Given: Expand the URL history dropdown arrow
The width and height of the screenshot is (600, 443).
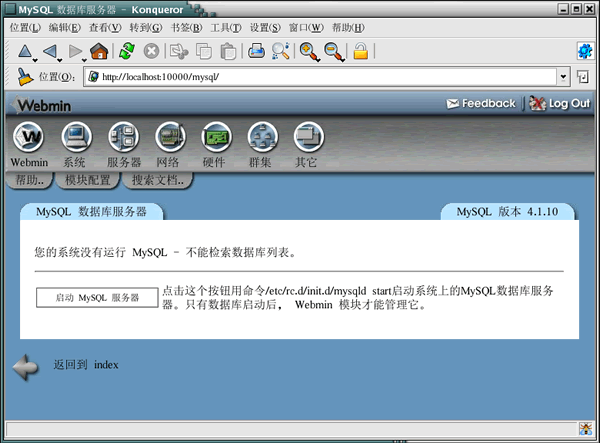Looking at the screenshot, I should coord(563,77).
